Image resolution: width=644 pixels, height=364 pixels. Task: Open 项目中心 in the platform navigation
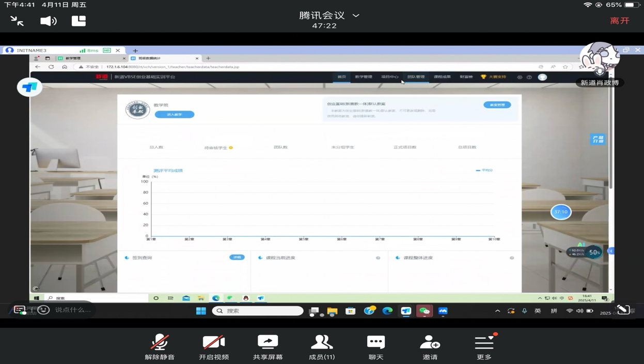point(389,77)
